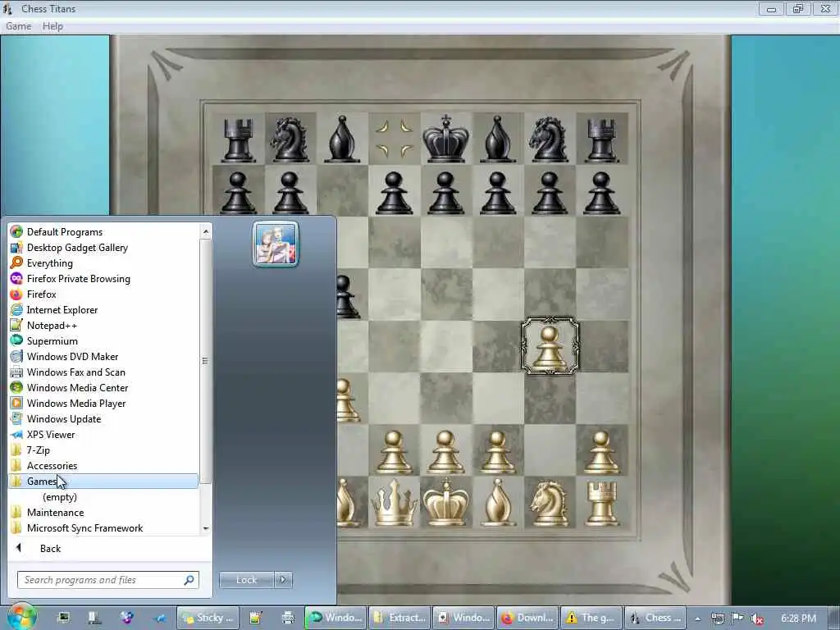Screen dimensions: 840x630
Task: Open the Help menu in Chess Titans
Action: pos(52,26)
